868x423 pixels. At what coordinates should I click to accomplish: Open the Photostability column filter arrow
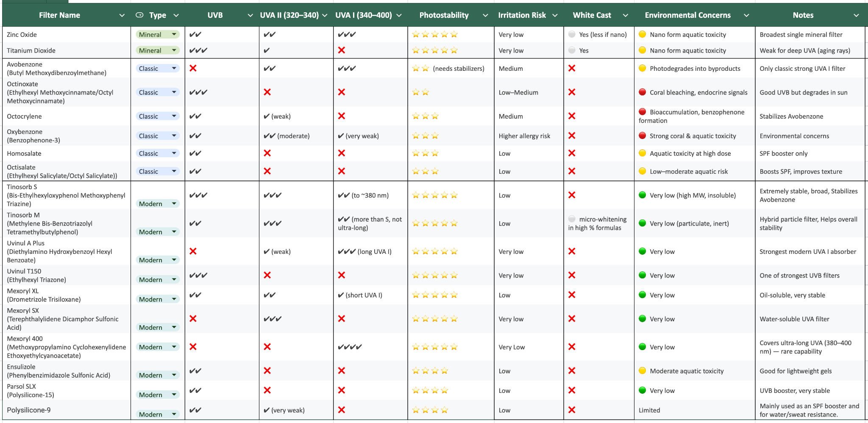485,15
